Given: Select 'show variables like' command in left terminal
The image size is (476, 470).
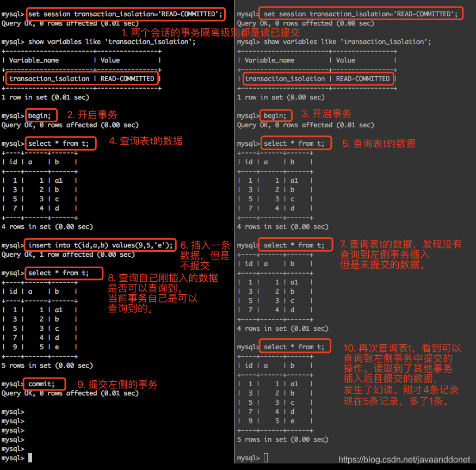Looking at the screenshot, I should (x=112, y=42).
